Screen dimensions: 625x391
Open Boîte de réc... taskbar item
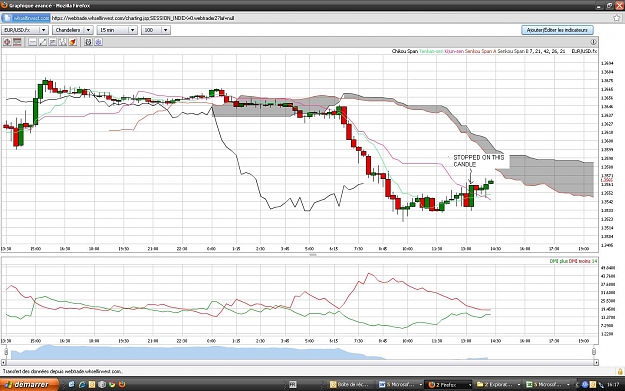(x=350, y=385)
